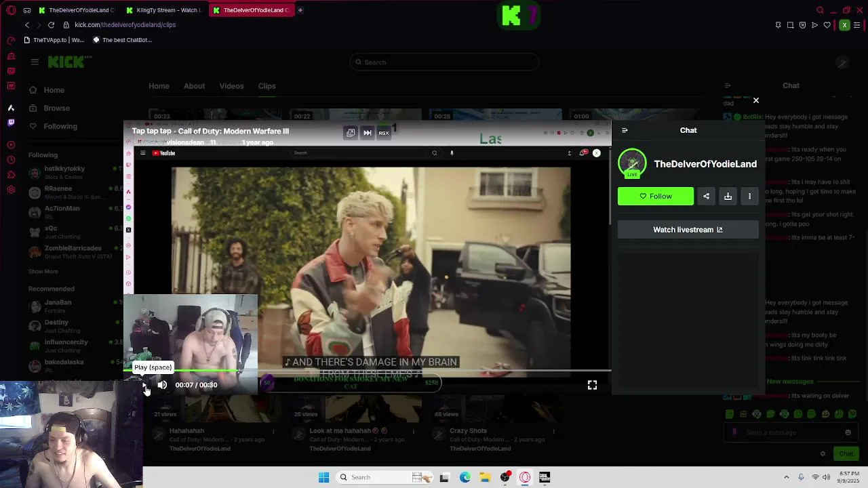The width and height of the screenshot is (868, 488).
Task: Switch to the first TheDelverOfYodieLand browser tab
Action: tap(76, 10)
